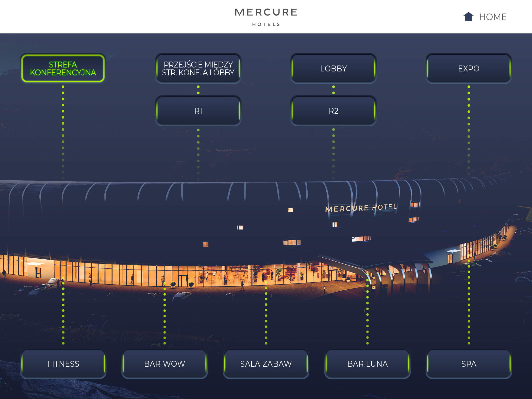Viewport: 532px width, 399px height.
Task: Open the EXPO zone
Action: pos(468,68)
